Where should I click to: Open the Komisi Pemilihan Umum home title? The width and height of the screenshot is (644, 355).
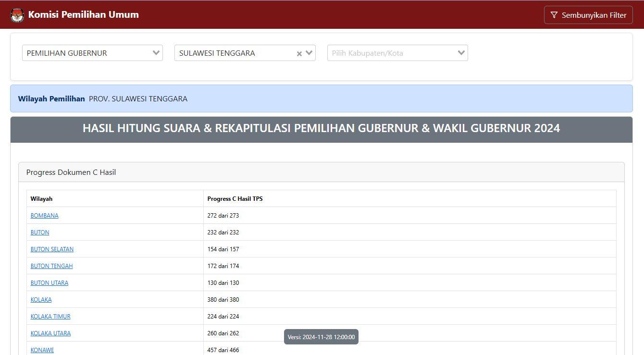[83, 14]
